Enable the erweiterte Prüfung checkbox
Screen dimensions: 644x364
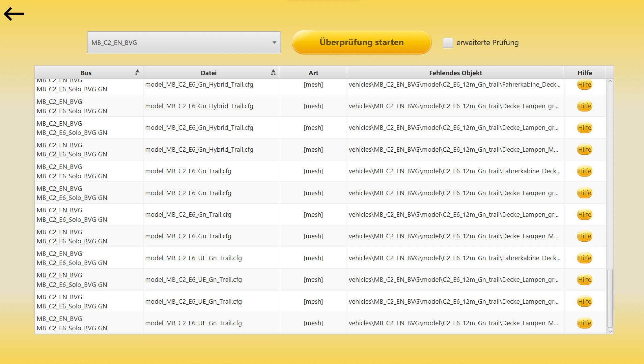[448, 43]
